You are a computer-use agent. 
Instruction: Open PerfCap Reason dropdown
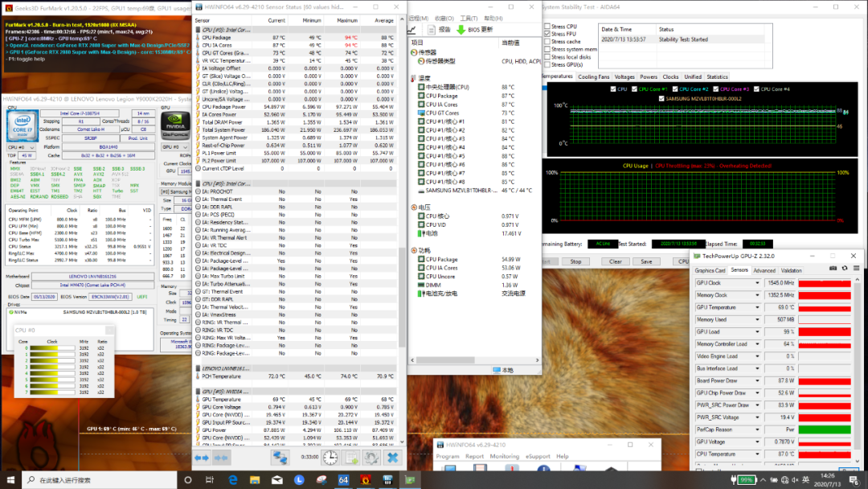tap(757, 429)
